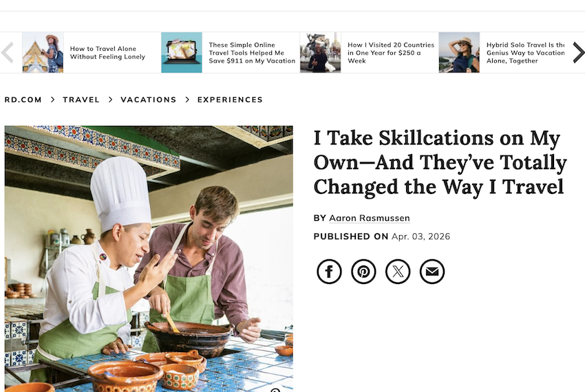Click the temple traveler carousel thumbnail
This screenshot has height=392, width=585.
point(43,53)
